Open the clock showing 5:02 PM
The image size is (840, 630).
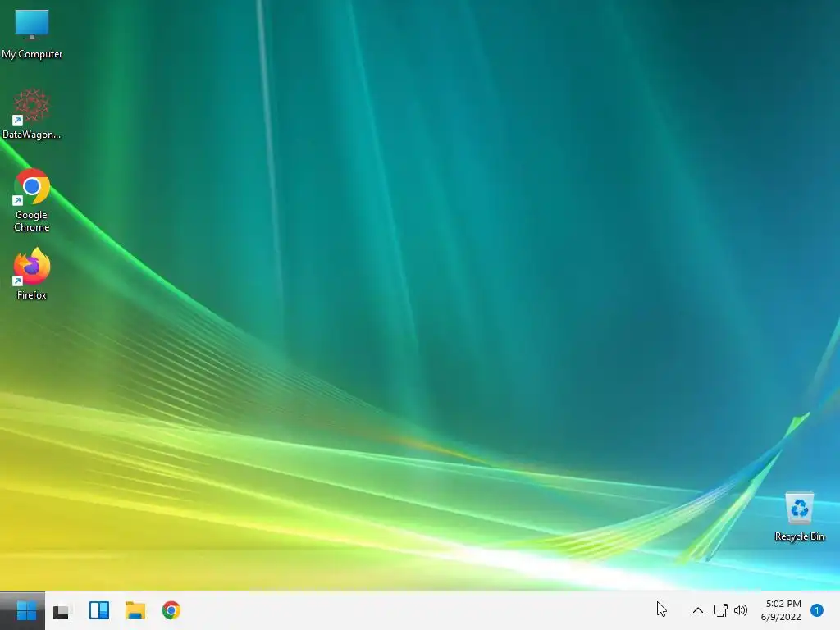781,610
